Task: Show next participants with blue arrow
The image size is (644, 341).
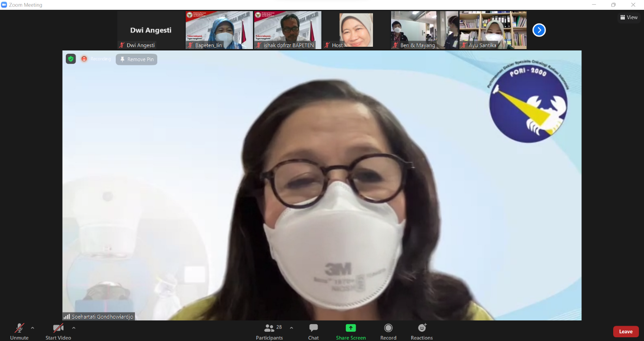Action: [x=539, y=30]
